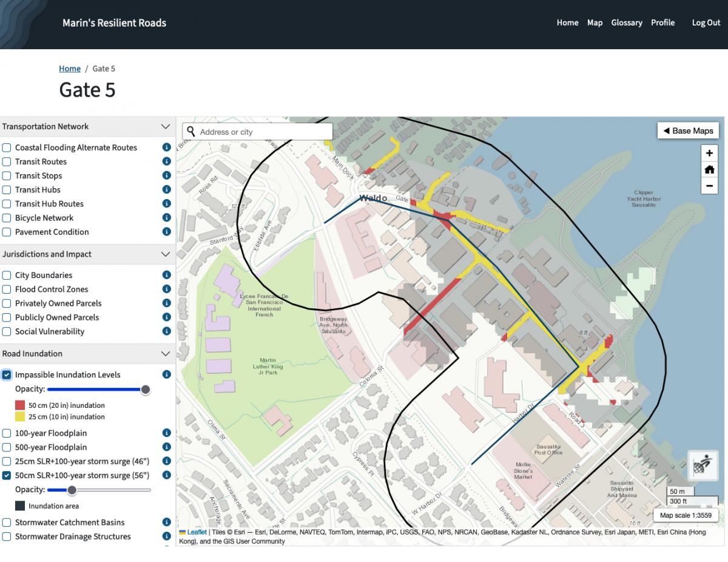Click the dark Inundation area swatch
Screen dimensions: 728x562
[20, 506]
